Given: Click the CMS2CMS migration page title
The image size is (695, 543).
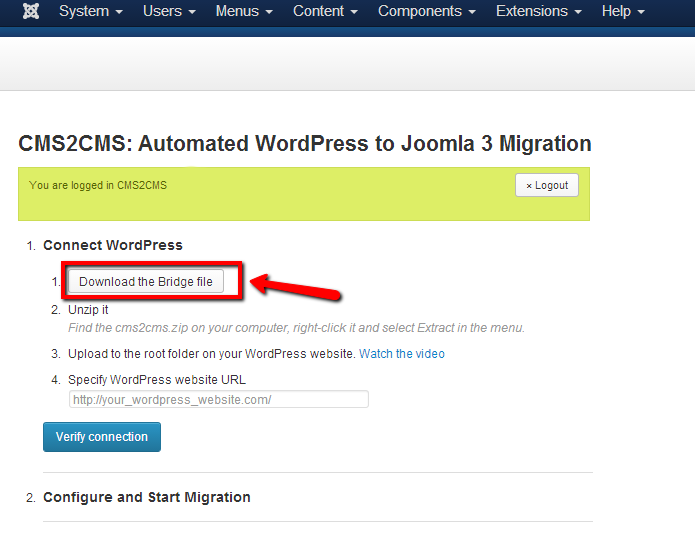Looking at the screenshot, I should (305, 144).
